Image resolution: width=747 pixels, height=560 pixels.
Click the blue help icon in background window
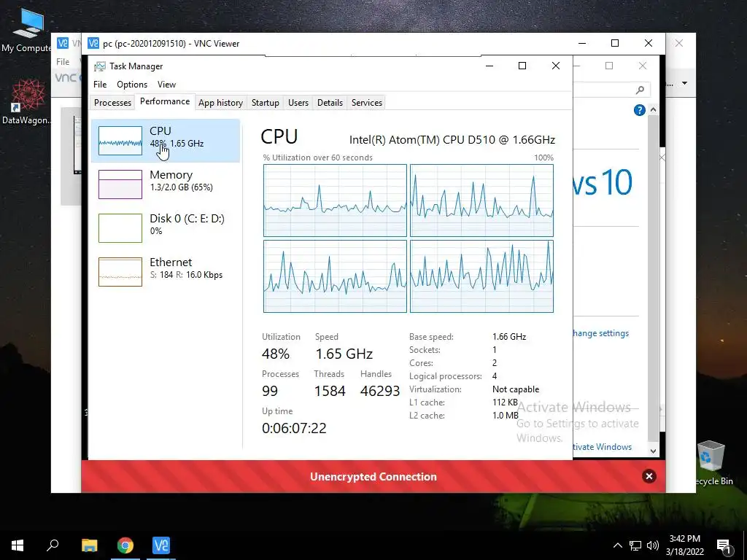(x=639, y=111)
